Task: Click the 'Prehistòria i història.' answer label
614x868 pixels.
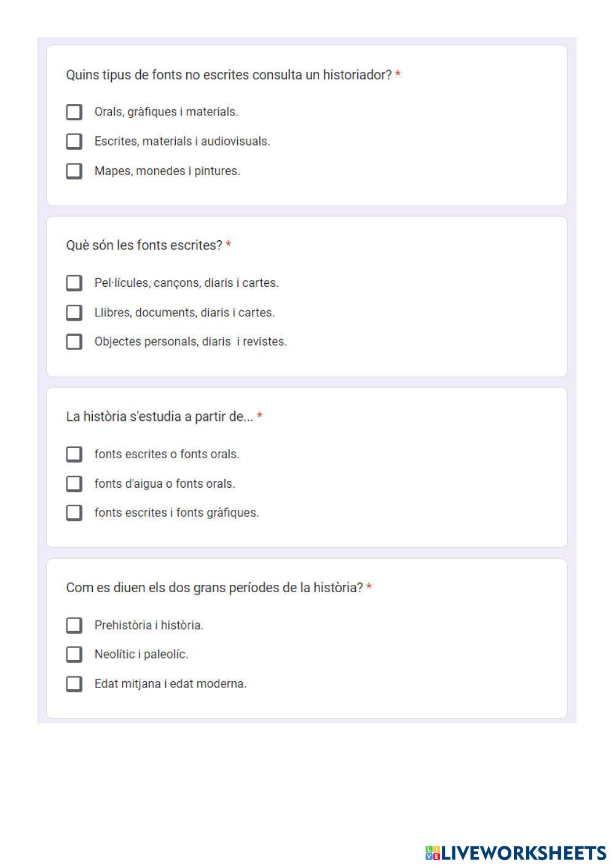Action: coord(149,625)
